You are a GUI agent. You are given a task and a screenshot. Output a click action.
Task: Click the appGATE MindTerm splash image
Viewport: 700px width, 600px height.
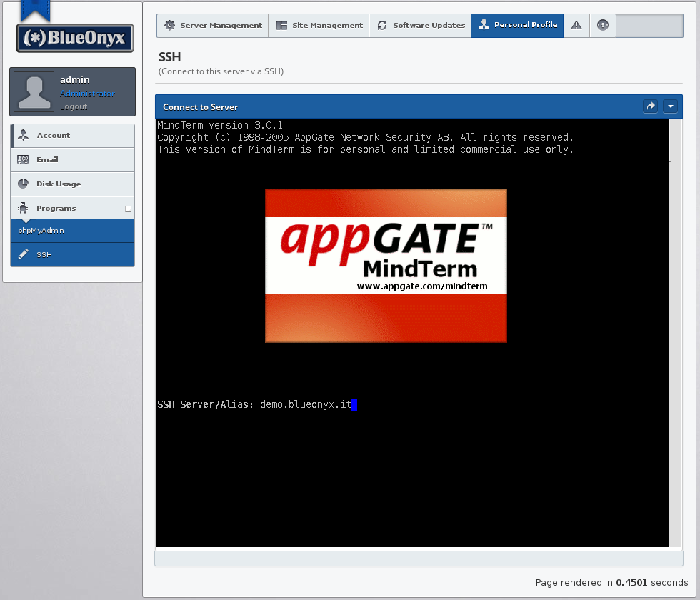pyautogui.click(x=386, y=266)
